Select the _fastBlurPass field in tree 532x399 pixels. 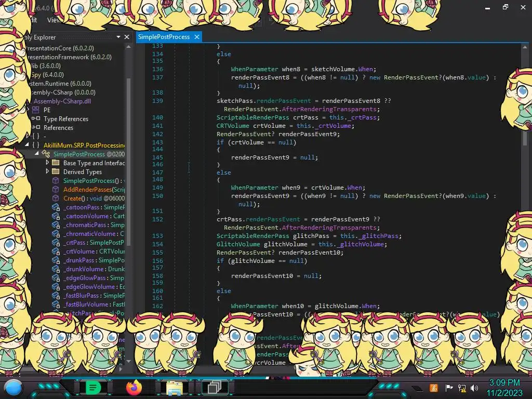(94, 296)
